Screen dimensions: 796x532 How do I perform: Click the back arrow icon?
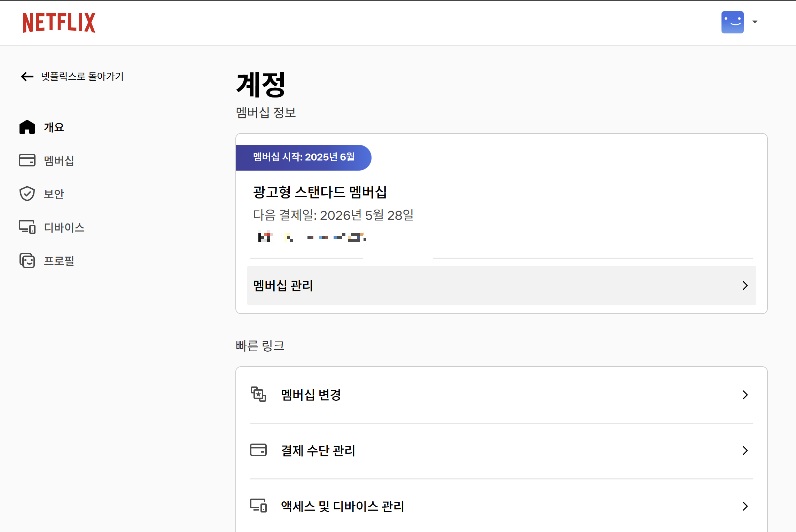coord(27,76)
